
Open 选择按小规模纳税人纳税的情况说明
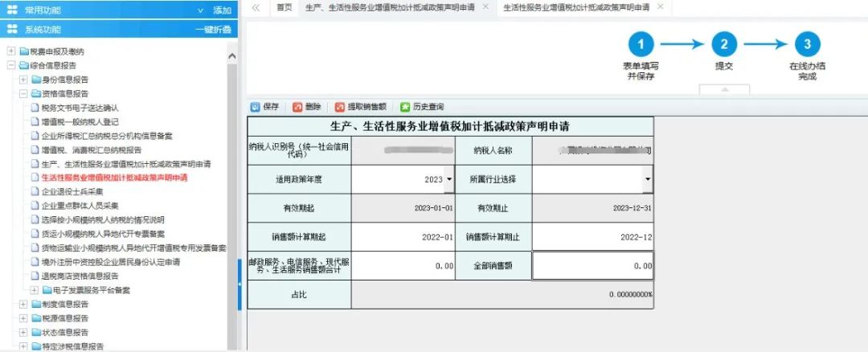(103, 219)
